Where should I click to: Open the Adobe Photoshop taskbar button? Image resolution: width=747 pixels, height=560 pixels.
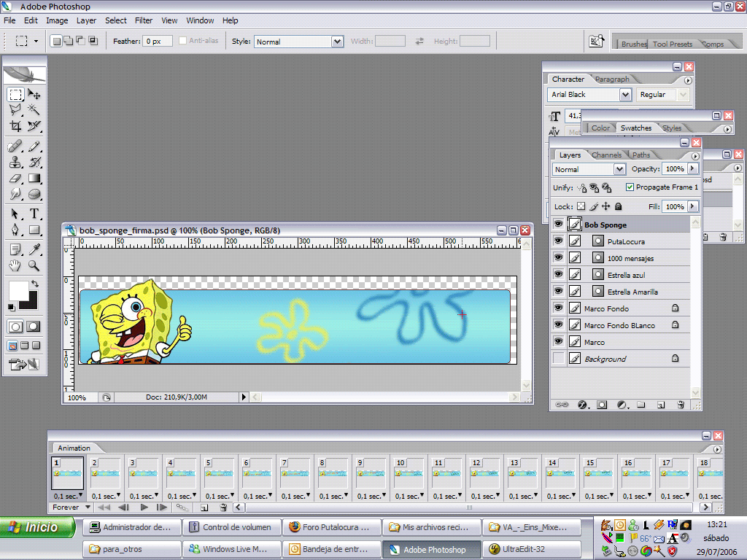[431, 549]
